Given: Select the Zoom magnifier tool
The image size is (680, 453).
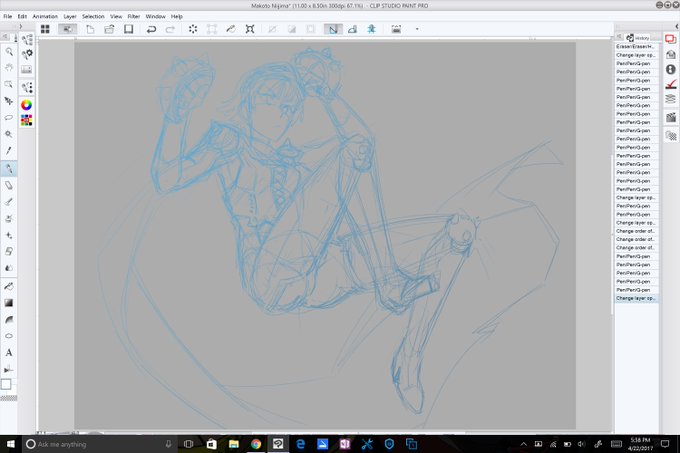Looking at the screenshot, I should point(9,52).
